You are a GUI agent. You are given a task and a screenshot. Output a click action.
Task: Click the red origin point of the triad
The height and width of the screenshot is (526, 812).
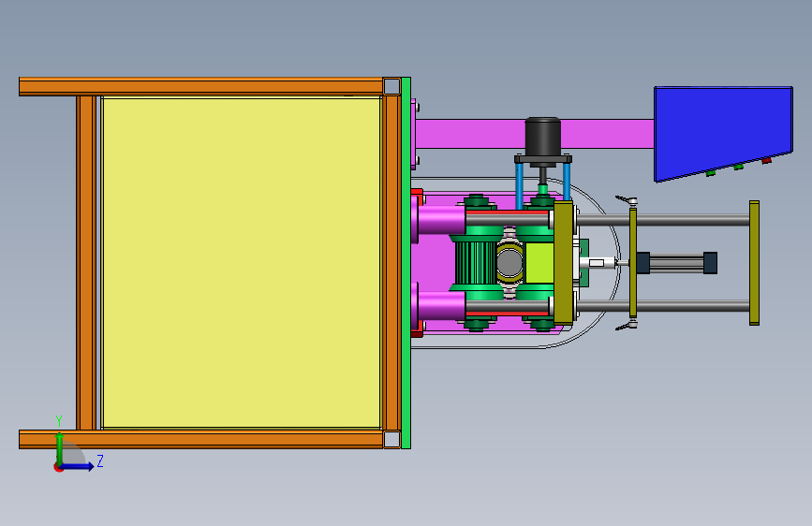(58, 467)
